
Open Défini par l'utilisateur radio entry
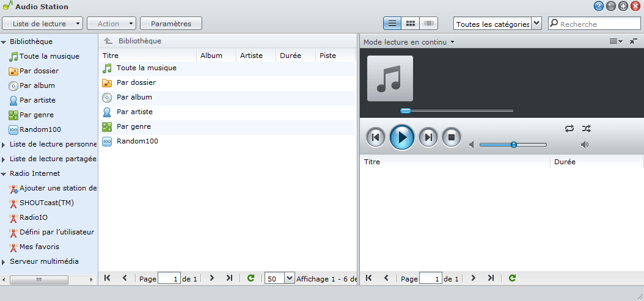click(x=57, y=233)
